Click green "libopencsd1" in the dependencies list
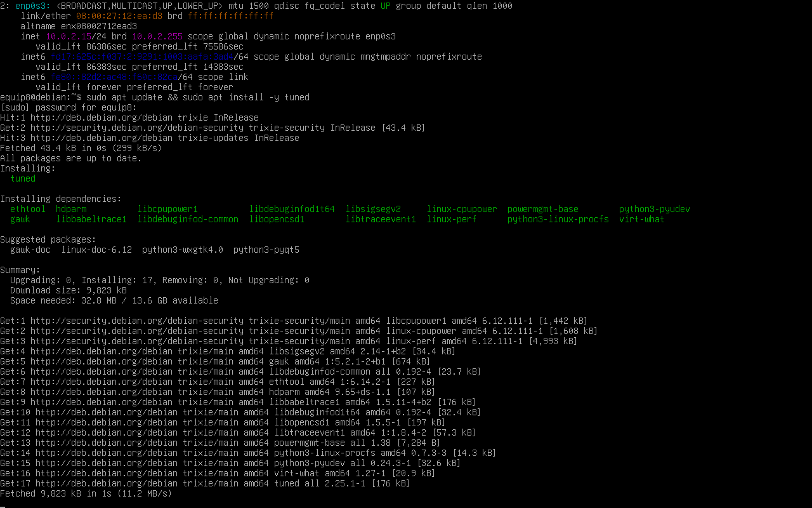 pyautogui.click(x=277, y=219)
